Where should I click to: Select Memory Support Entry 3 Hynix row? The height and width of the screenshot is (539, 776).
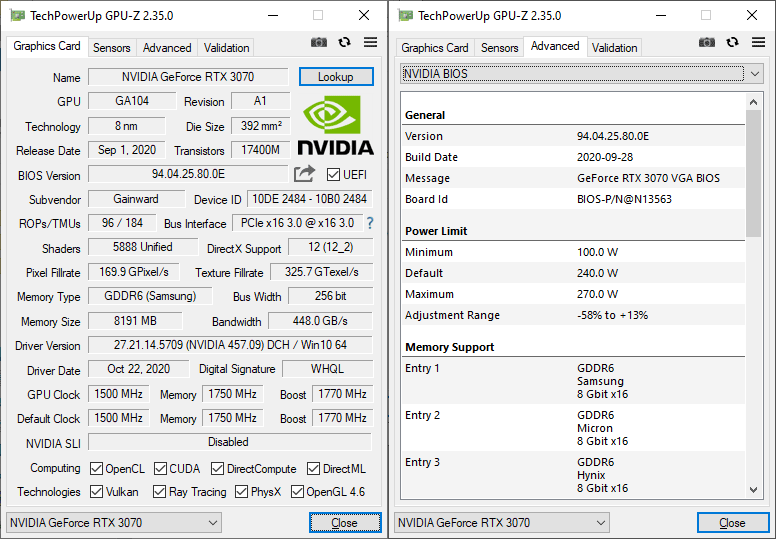(573, 475)
